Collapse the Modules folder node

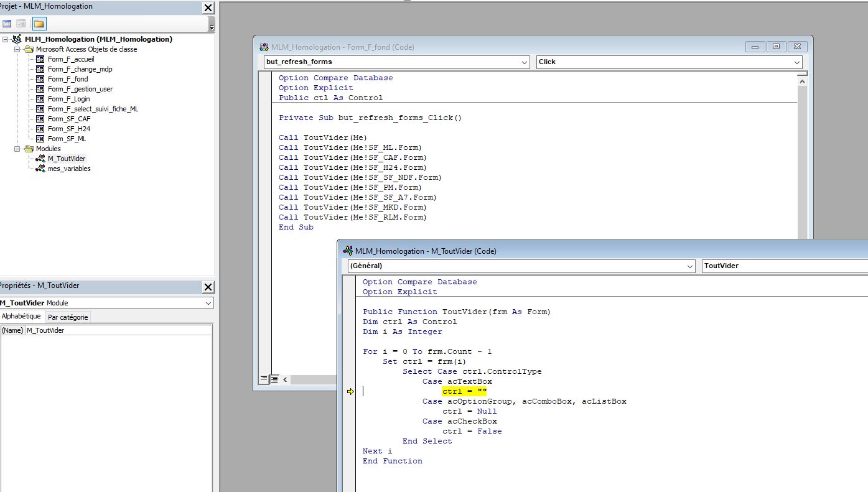(x=17, y=149)
